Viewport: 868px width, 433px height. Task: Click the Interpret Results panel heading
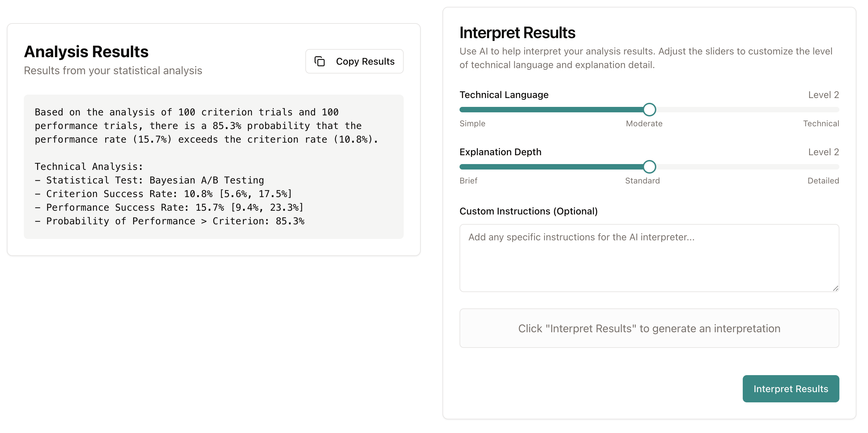[517, 33]
